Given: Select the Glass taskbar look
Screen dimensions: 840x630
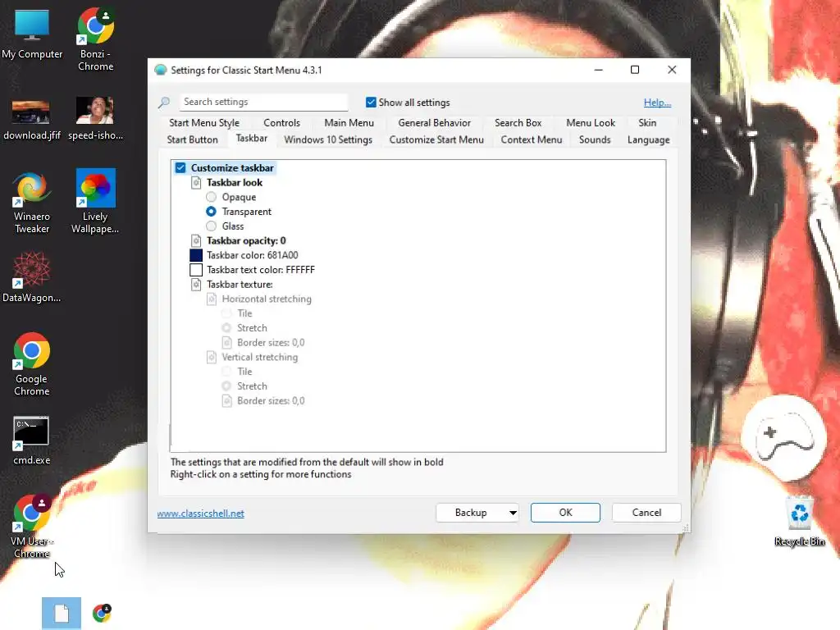Looking at the screenshot, I should click(211, 226).
